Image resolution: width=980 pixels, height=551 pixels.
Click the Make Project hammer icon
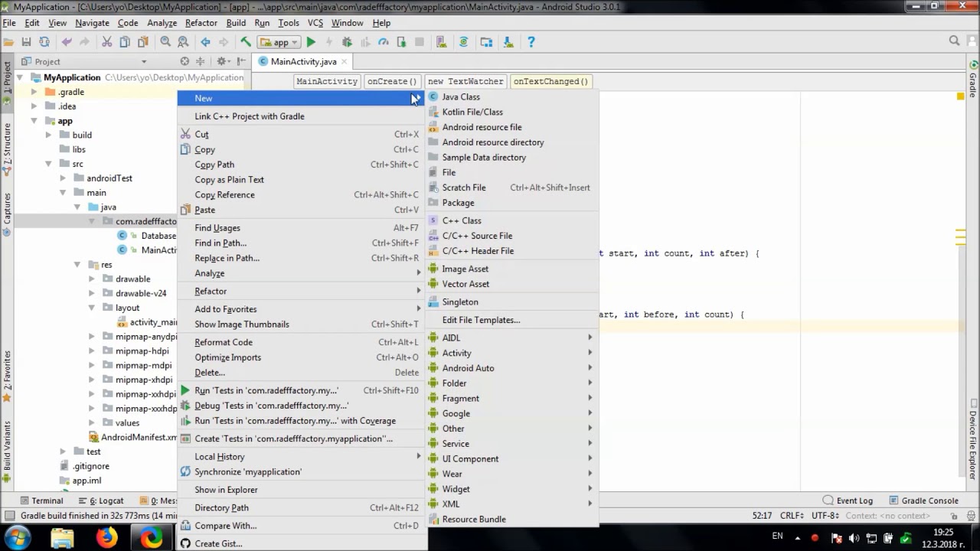point(246,42)
